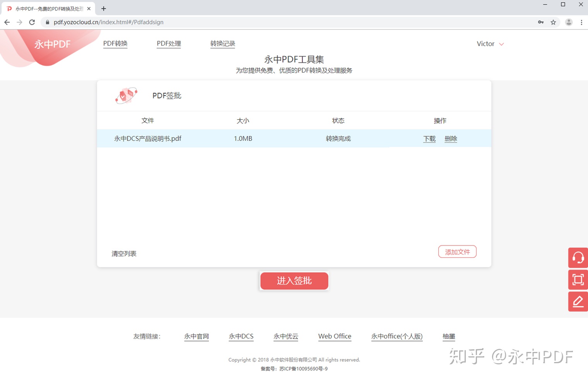Click the scan frame icon in sidebar

pyautogui.click(x=578, y=280)
